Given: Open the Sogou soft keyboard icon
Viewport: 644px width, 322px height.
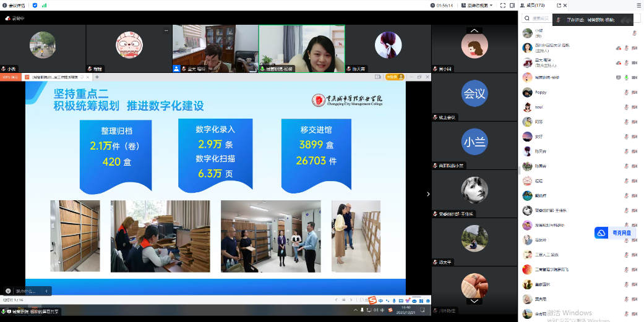Looking at the screenshot, I should (401, 300).
